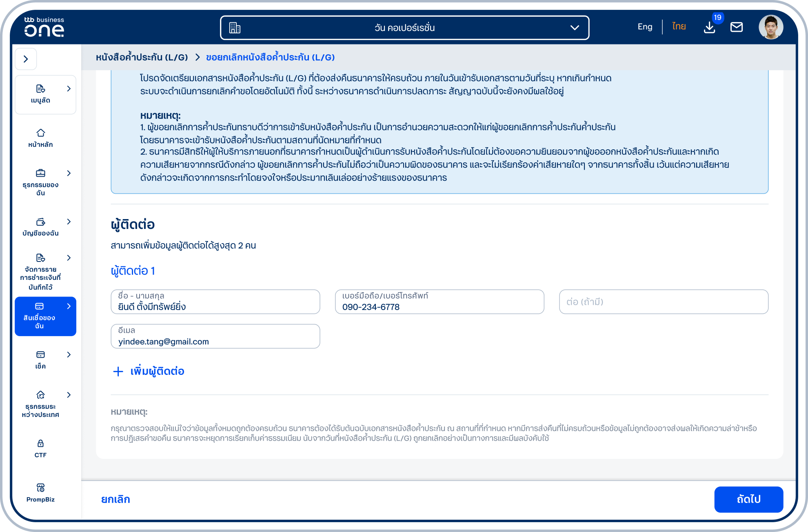Viewport: 808px width, 532px height.
Task: Open the CTF lock icon
Action: click(x=40, y=443)
